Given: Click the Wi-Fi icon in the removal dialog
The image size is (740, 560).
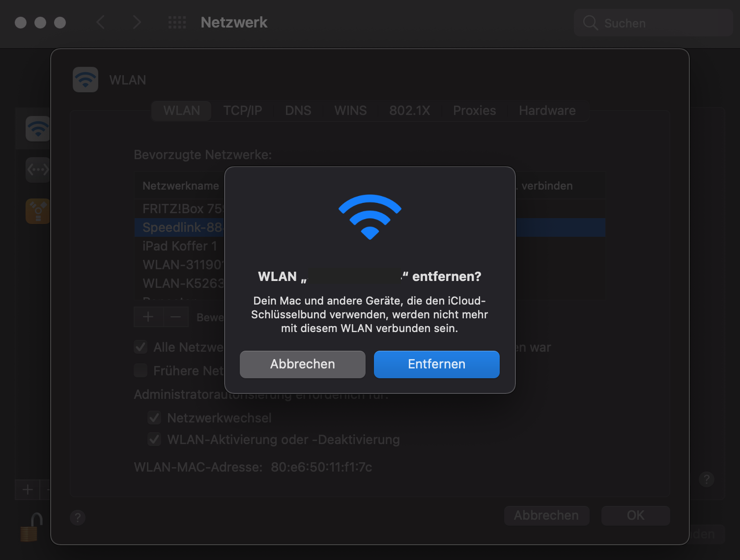Looking at the screenshot, I should point(370,217).
